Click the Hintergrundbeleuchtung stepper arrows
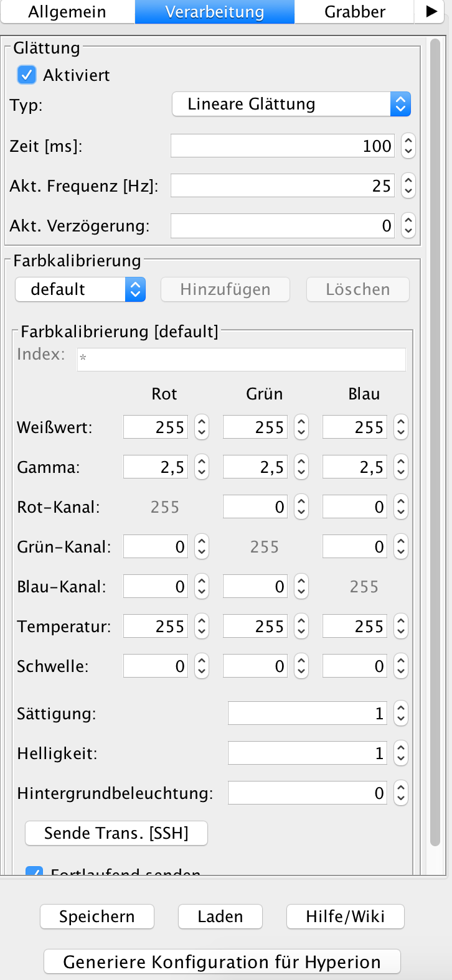Screen dimensions: 452x980 [x=401, y=793]
